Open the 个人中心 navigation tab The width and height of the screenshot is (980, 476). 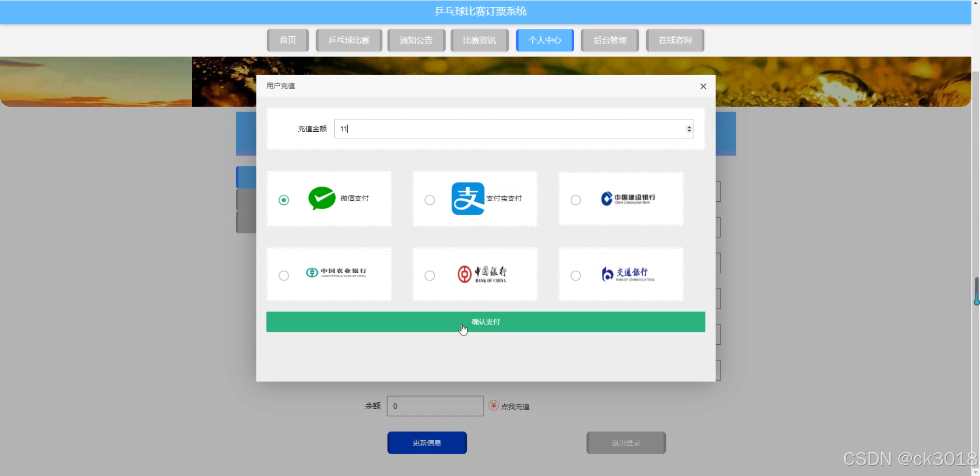545,40
